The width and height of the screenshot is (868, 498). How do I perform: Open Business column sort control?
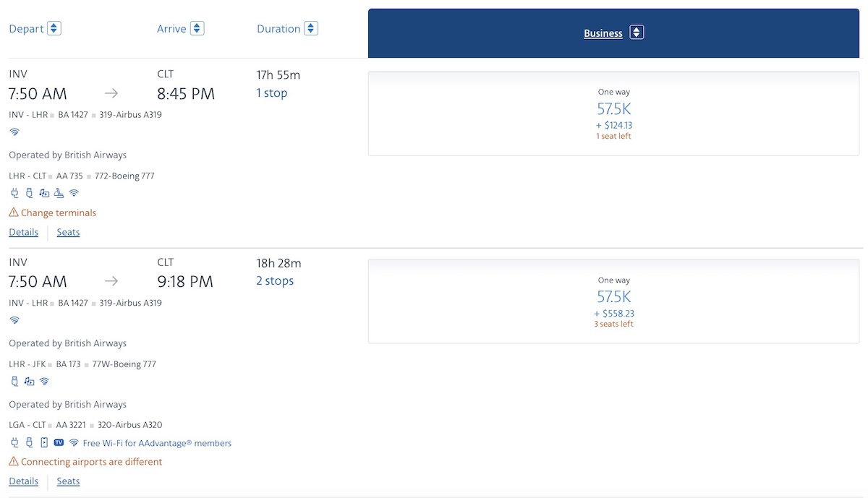click(x=636, y=33)
